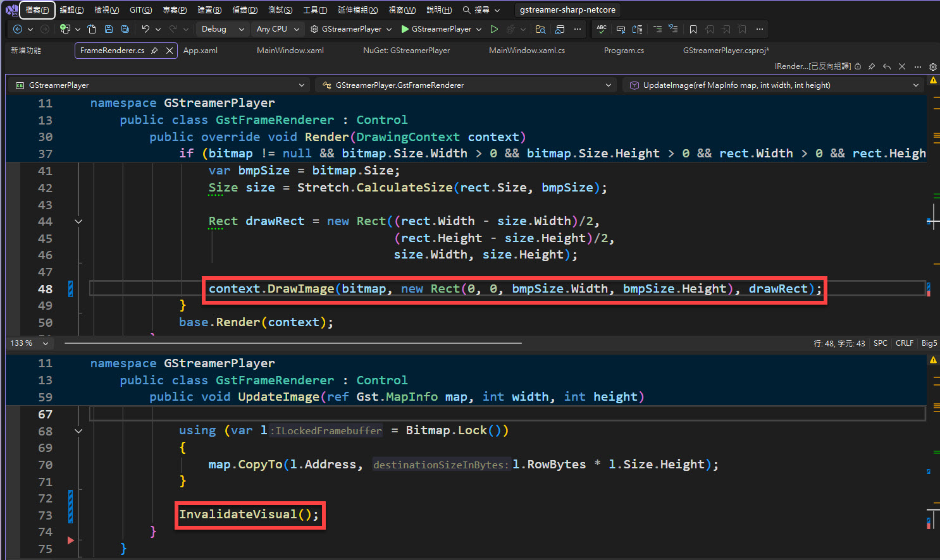Open the Debug configuration dropdown
The image size is (940, 560).
[x=222, y=29]
